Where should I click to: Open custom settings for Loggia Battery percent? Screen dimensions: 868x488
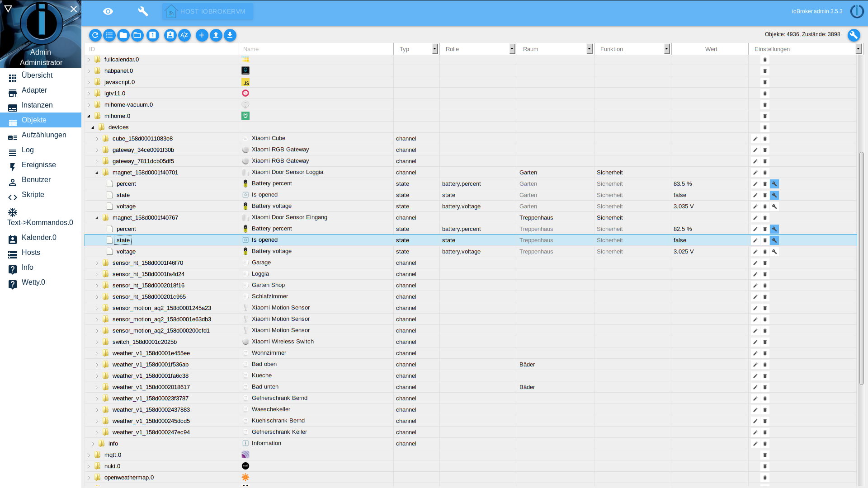click(x=774, y=184)
